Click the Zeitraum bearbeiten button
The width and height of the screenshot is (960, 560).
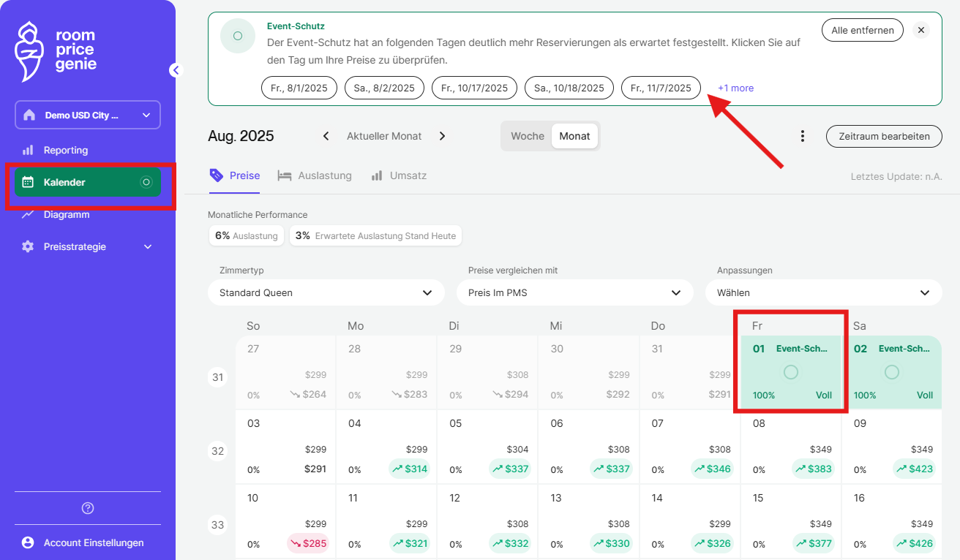(x=884, y=136)
